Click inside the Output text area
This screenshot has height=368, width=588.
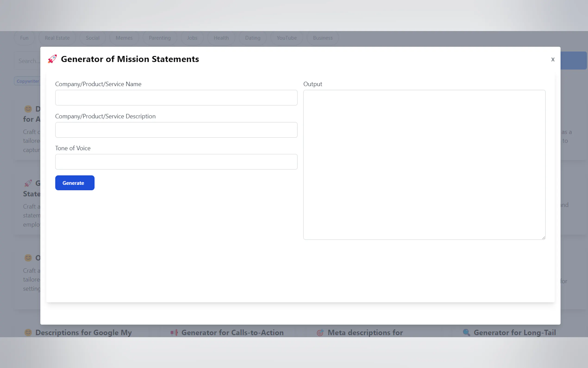pos(424,165)
